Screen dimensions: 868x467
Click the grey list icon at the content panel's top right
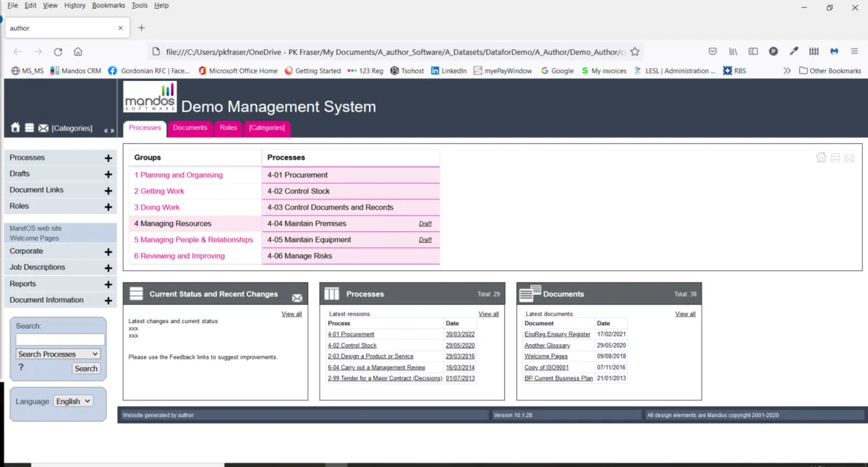coord(835,158)
